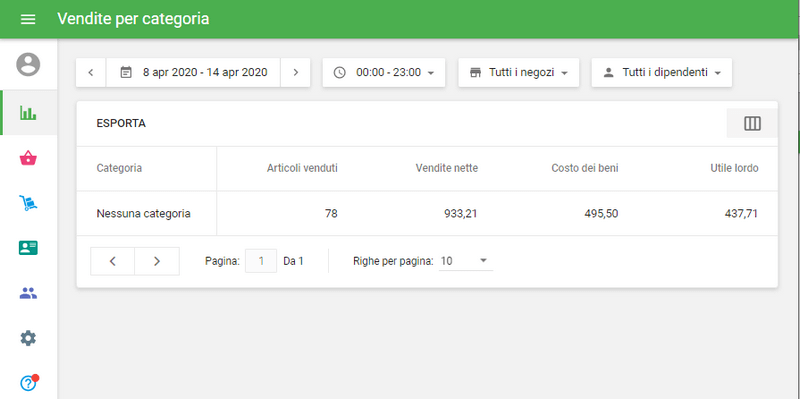Click the 437,71 gross profit value
Viewport: 800px width, 399px height.
click(741, 213)
